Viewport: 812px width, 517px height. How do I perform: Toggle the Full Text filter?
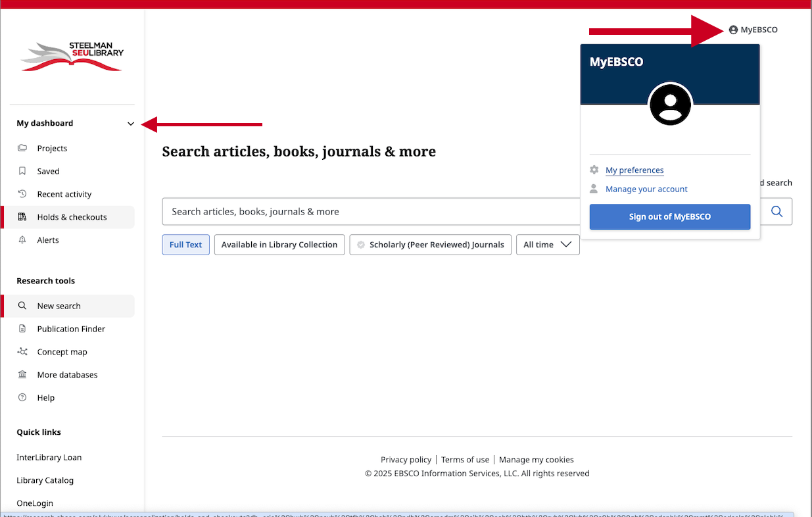click(185, 244)
